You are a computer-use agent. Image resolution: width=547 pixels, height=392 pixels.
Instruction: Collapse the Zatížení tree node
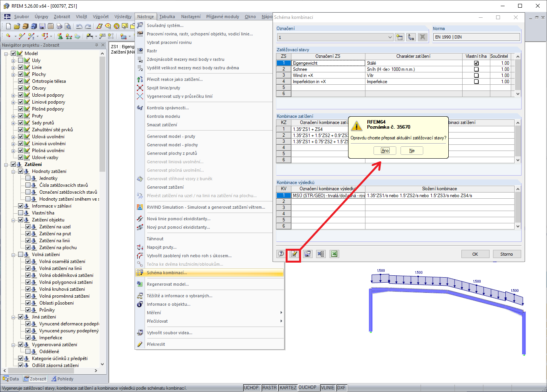coord(6,164)
